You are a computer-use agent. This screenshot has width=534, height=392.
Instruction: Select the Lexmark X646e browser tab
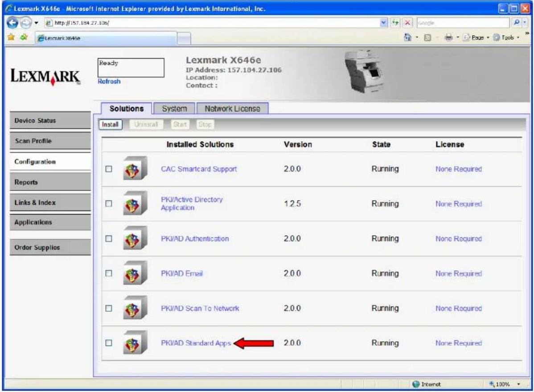tap(106, 38)
